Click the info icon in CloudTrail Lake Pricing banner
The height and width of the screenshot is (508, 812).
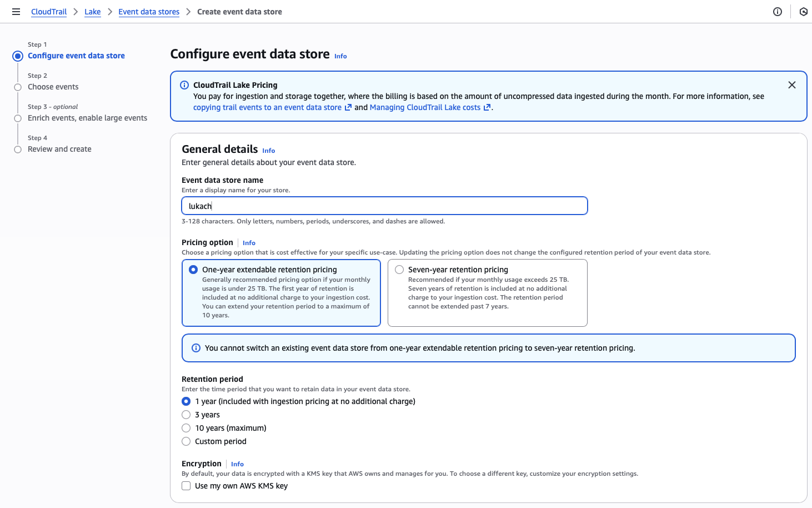point(184,85)
